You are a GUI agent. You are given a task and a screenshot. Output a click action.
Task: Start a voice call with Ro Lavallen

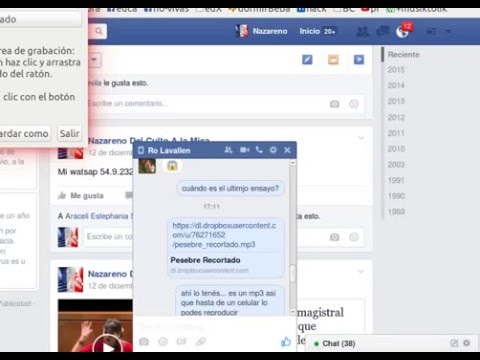259,150
